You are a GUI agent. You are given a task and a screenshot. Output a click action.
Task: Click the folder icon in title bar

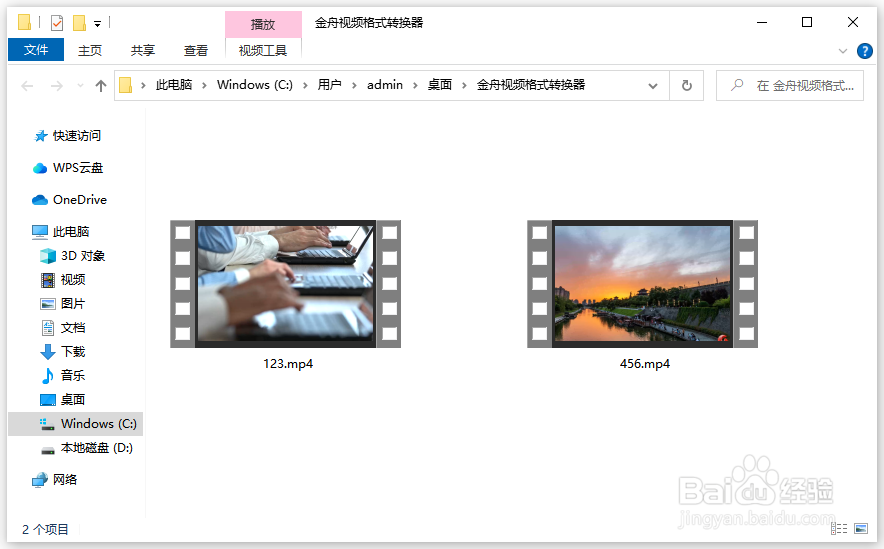24,23
